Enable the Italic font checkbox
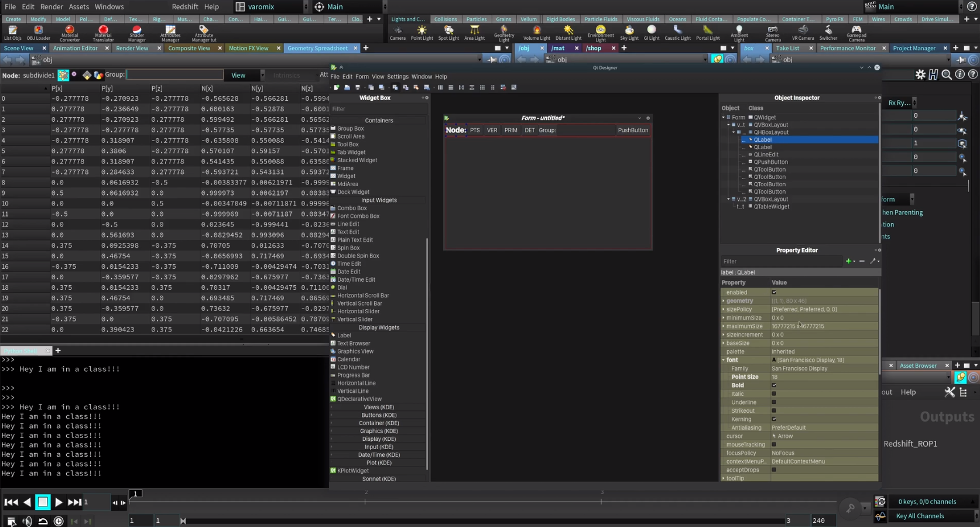Viewport: 980px width, 527px height. coord(774,394)
